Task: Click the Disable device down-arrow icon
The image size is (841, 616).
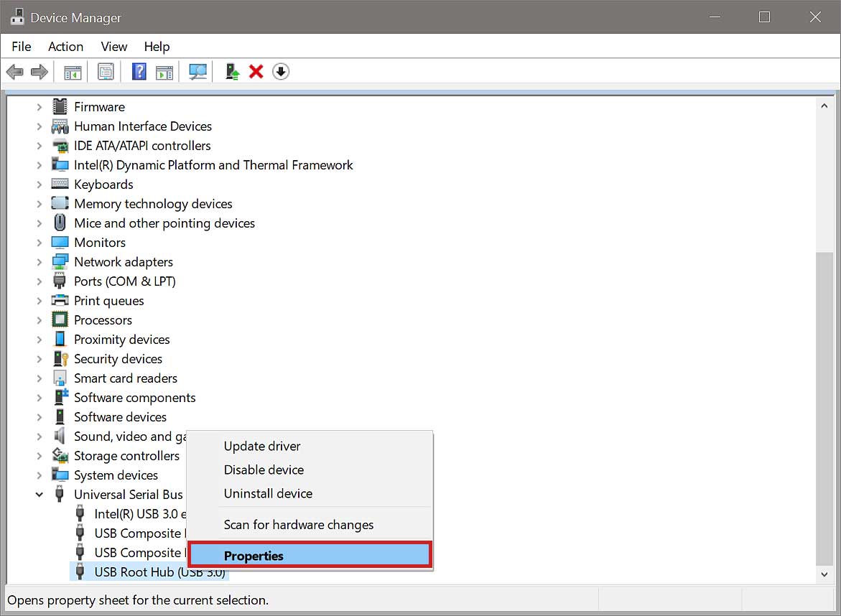Action: (281, 71)
